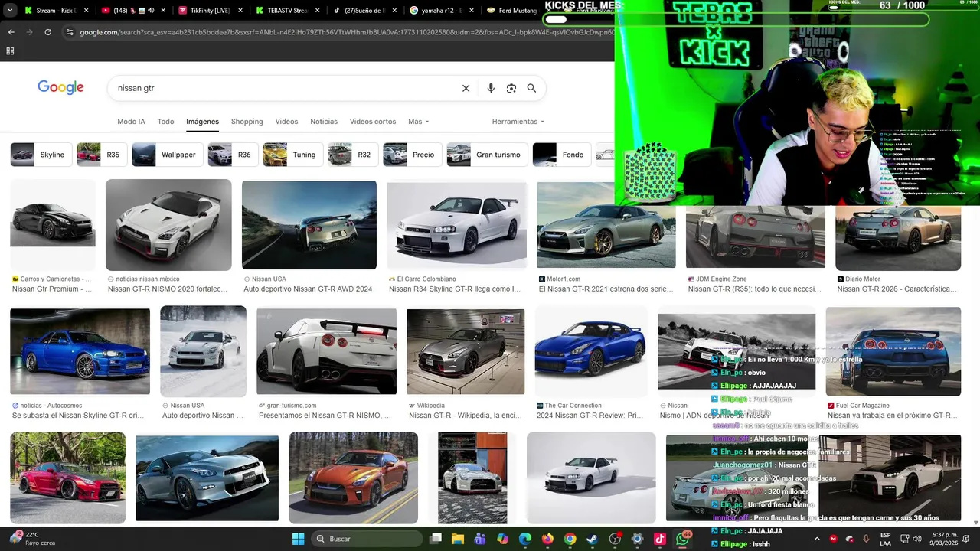Open the Auto deportivo Nissan GT-R AWD 2024 link
Screen dimensions: 980x551
coord(308,289)
